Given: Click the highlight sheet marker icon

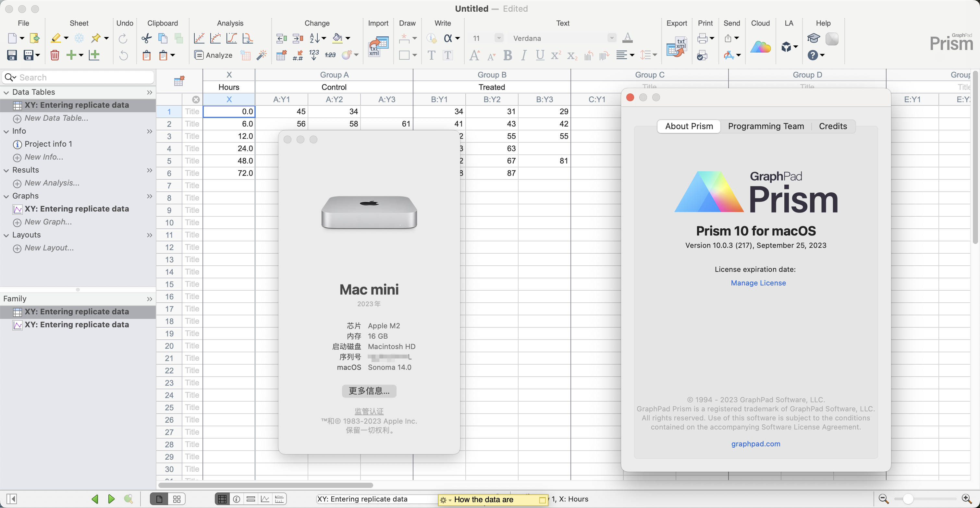Looking at the screenshot, I should pos(55,38).
